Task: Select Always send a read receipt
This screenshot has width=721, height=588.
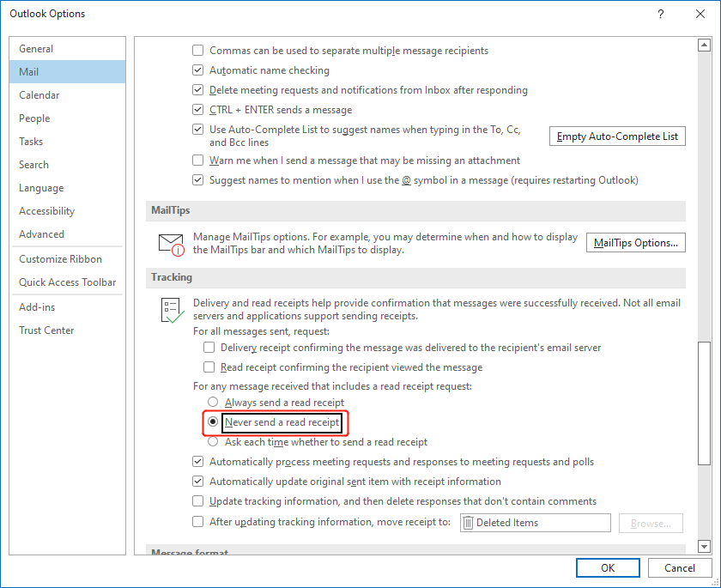Action: tap(213, 402)
